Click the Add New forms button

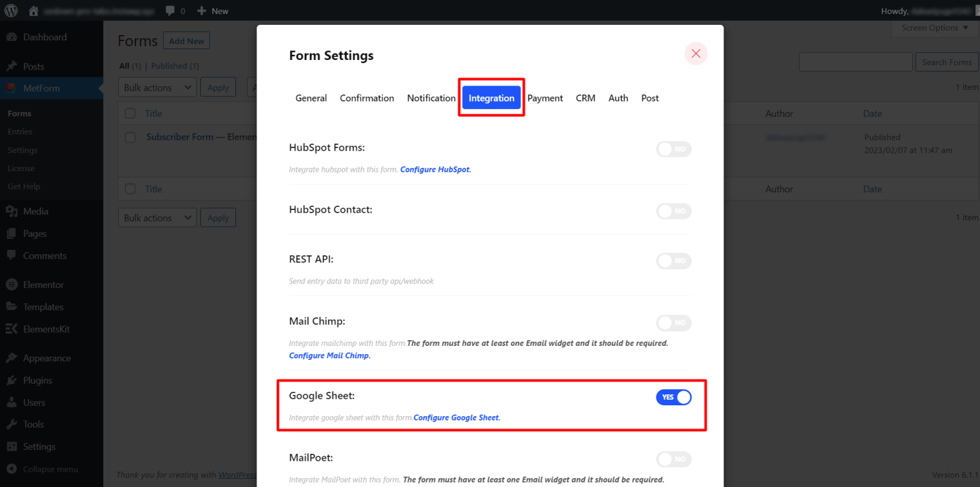click(x=186, y=40)
